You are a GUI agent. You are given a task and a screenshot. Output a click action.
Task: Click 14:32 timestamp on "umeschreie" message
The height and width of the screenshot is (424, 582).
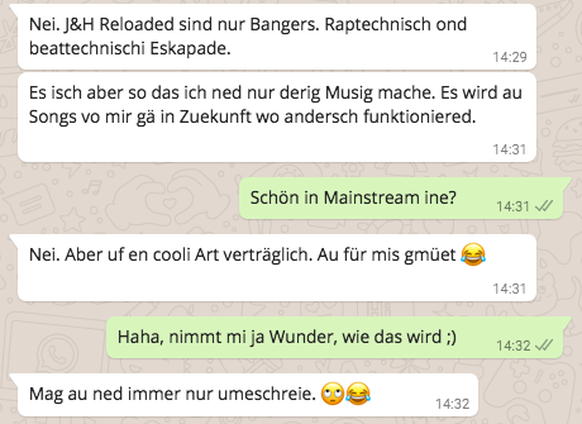[x=452, y=404]
